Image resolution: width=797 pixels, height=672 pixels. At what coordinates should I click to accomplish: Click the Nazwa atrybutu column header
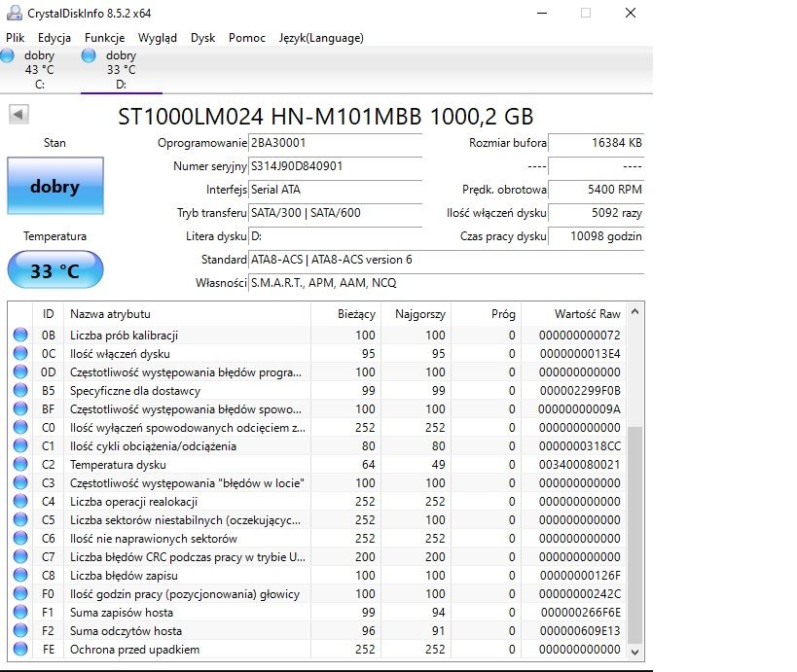coord(187,314)
